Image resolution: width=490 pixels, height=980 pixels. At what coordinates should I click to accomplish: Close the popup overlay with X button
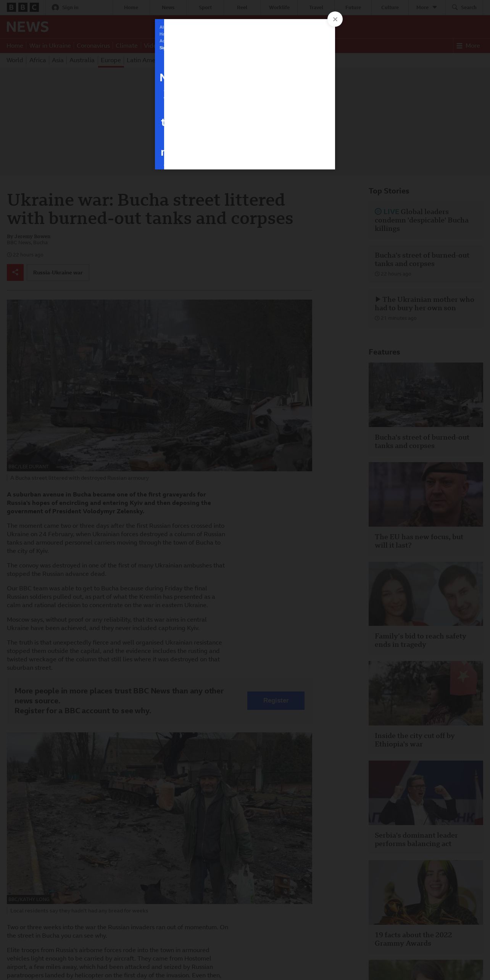point(335,19)
